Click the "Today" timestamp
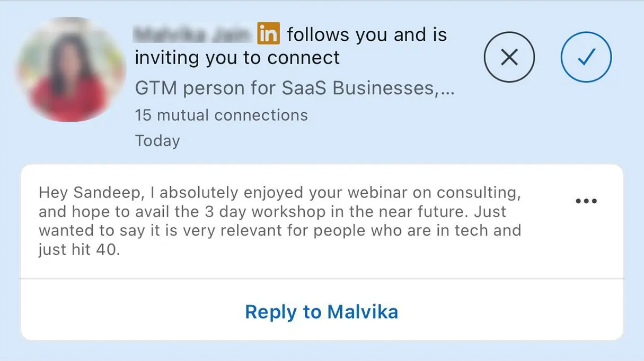Viewport: 644px width, 361px height. coord(157,141)
